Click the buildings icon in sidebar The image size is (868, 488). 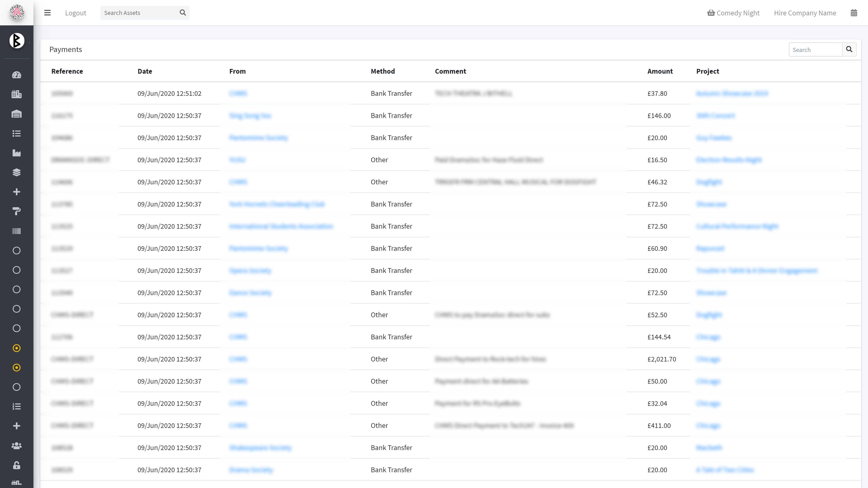point(17,94)
